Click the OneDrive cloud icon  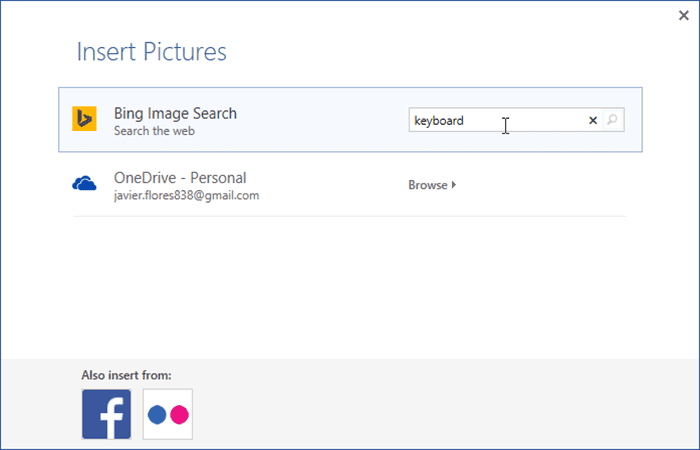tap(84, 183)
